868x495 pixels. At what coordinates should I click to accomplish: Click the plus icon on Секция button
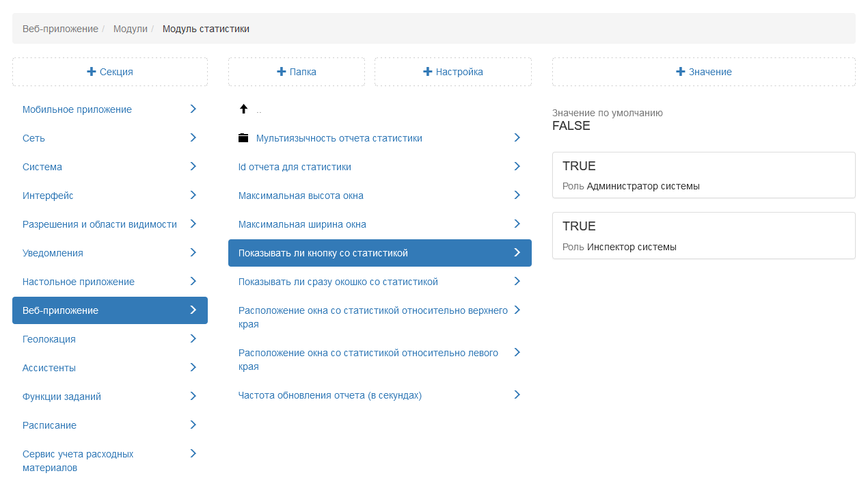tap(92, 72)
